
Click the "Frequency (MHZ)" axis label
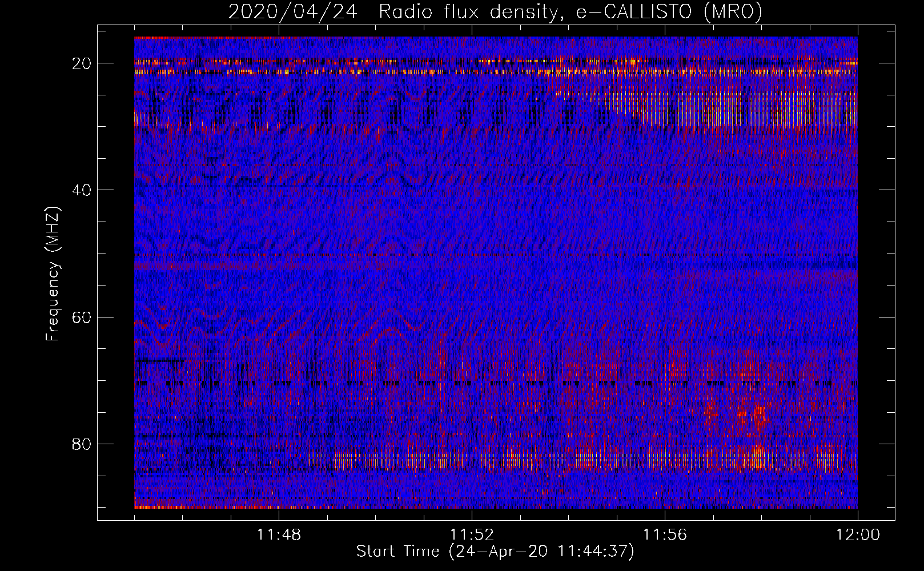pos(53,274)
